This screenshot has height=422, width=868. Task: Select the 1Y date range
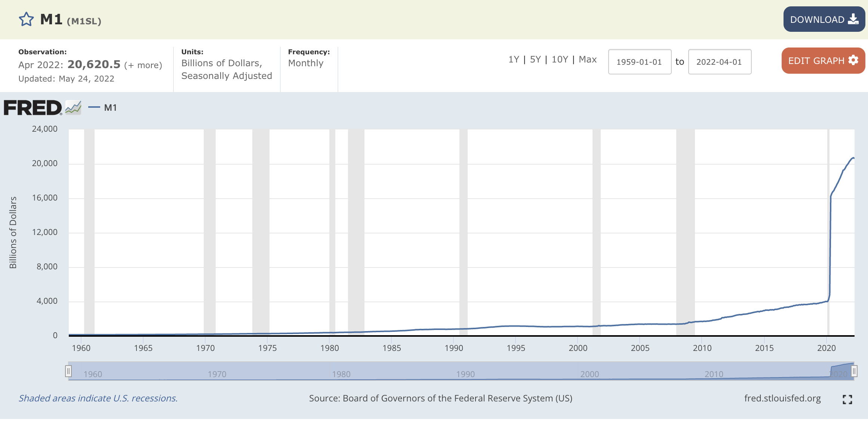pos(514,59)
